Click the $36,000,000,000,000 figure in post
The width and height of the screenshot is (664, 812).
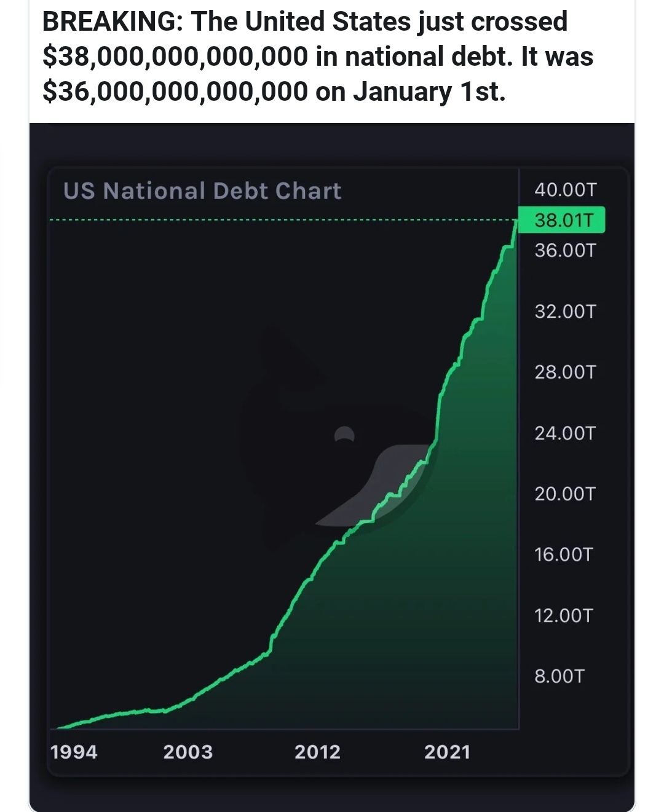(175, 92)
